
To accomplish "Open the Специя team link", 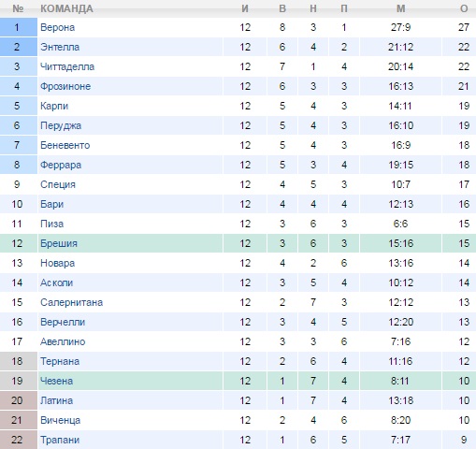I will pyautogui.click(x=58, y=184).
